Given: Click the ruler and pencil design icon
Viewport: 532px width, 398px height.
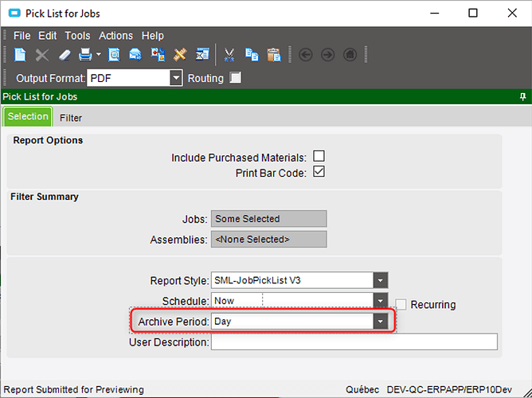Looking at the screenshot, I should 180,55.
